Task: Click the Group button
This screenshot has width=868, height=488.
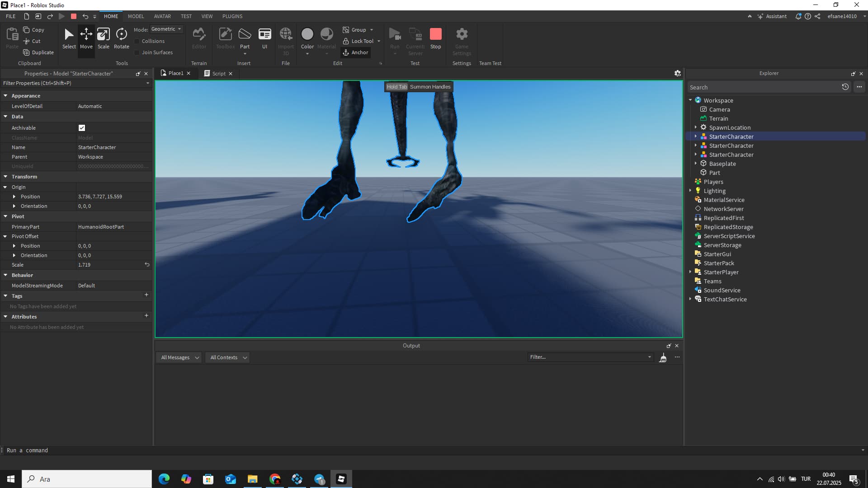Action: [x=356, y=30]
